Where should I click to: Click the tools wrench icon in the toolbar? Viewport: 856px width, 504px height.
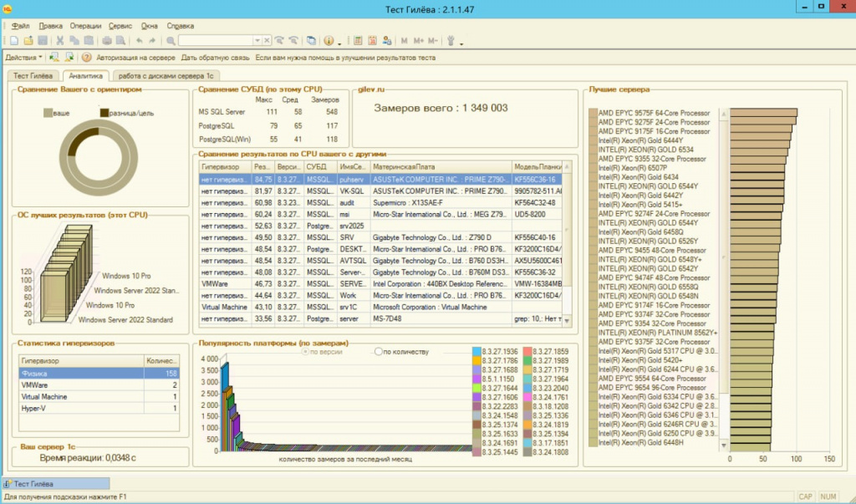point(451,40)
